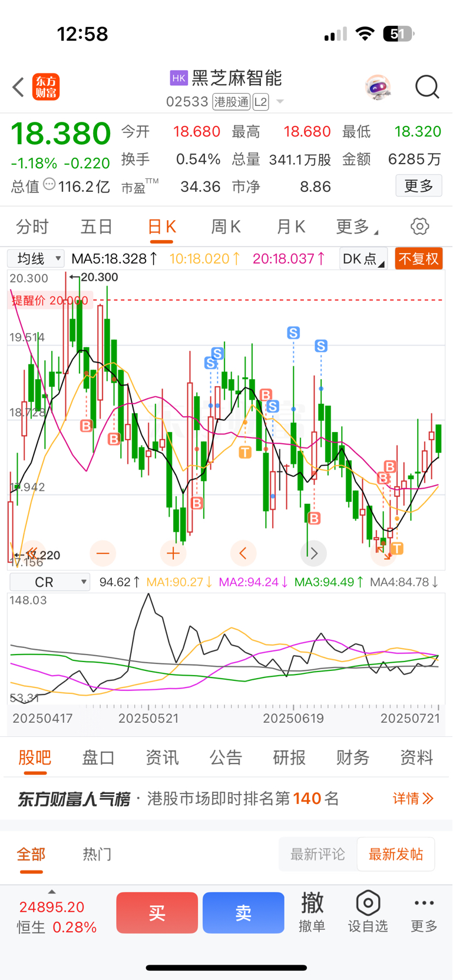Tap the back arrow icon
Screen dimensions: 453x980
click(18, 87)
